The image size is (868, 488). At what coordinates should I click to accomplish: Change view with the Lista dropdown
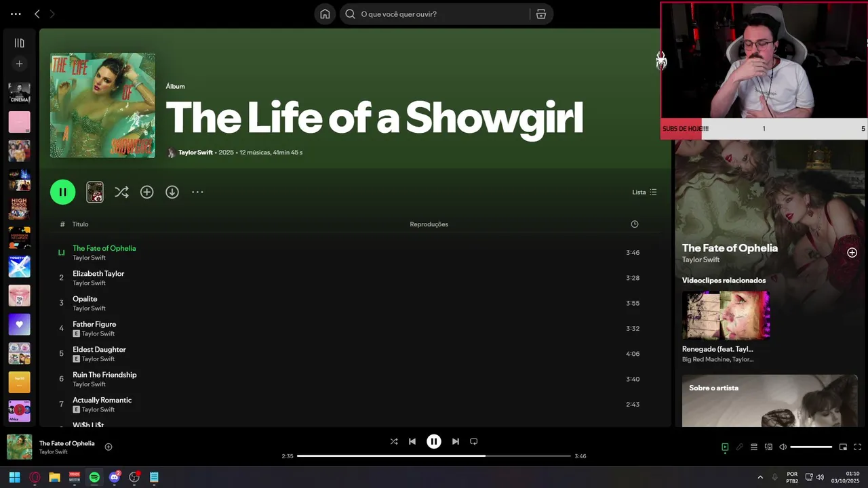(x=644, y=192)
